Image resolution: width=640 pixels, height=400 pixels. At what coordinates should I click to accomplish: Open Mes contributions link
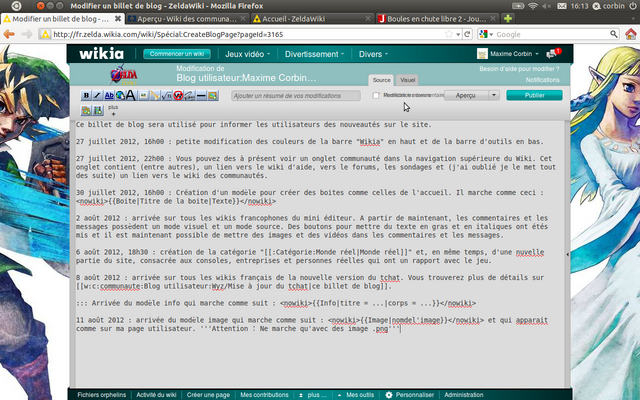click(x=264, y=395)
